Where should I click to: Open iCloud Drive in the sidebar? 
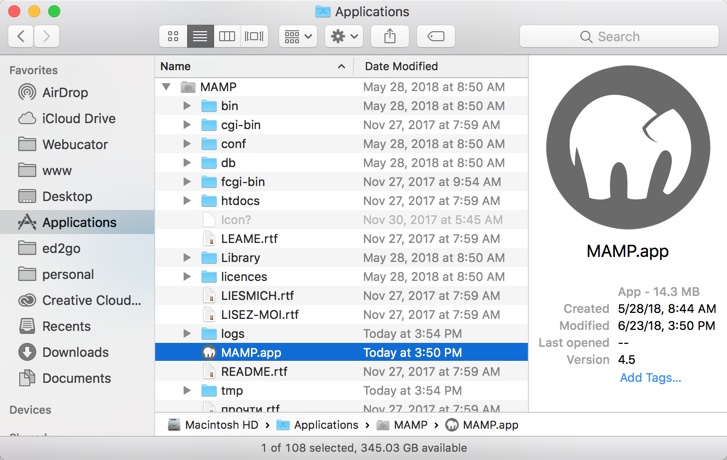click(x=77, y=118)
